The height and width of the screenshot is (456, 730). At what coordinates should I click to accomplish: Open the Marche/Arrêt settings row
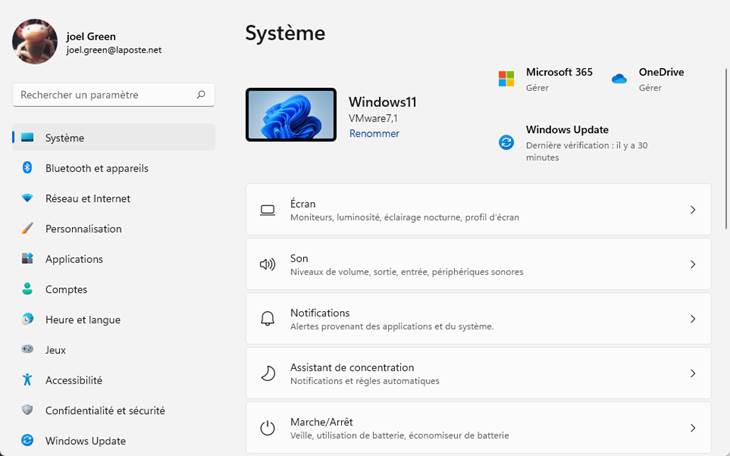pos(478,428)
